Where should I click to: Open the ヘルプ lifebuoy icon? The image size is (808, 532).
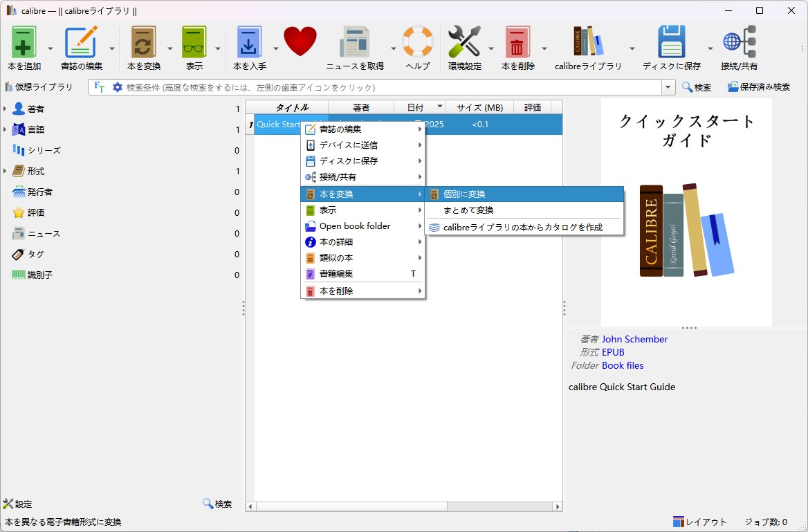click(x=417, y=42)
